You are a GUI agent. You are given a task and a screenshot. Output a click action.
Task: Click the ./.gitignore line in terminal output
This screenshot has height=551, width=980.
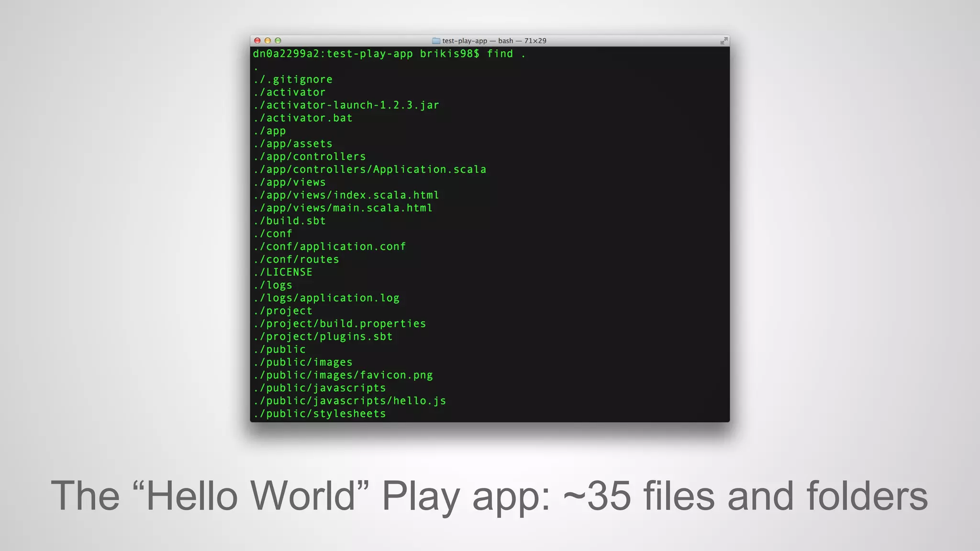click(x=293, y=79)
